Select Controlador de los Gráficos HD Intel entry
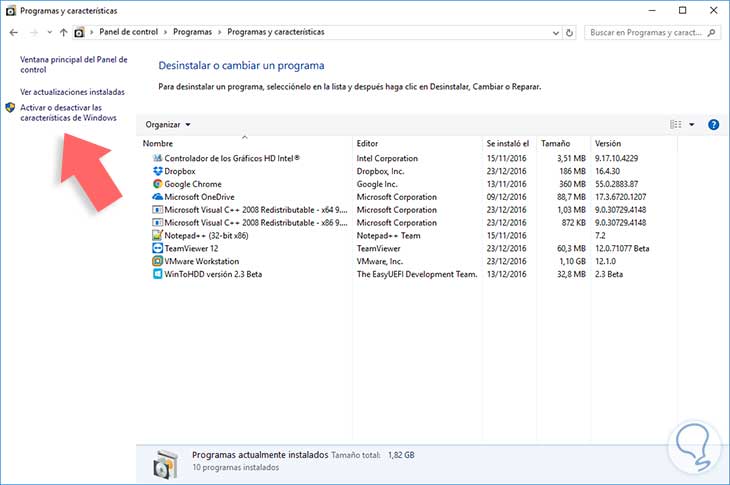This screenshot has width=730, height=485. (232, 158)
